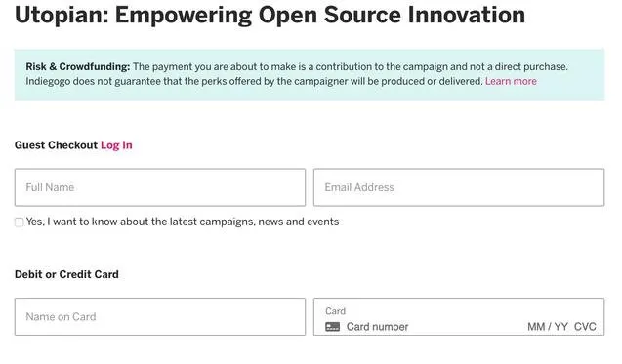Select the Guest Checkout heading
Viewport: 622px width, 364px height.
(x=56, y=145)
